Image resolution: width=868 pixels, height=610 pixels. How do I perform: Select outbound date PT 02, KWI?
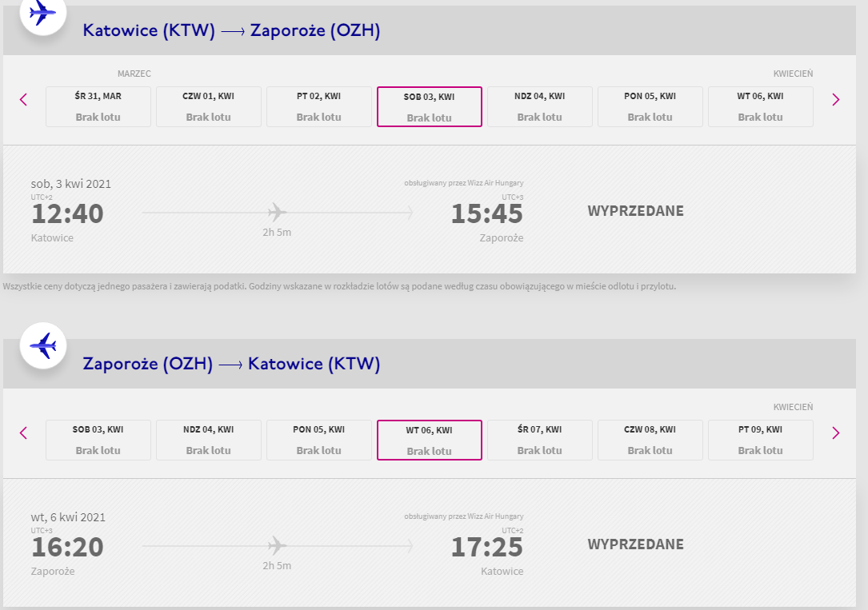coord(319,107)
